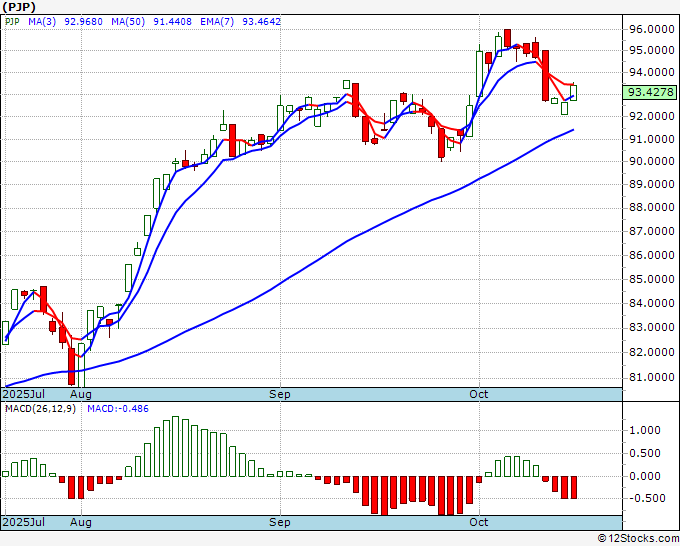Click the MACD:-0.486 value label
Screen dimensions: 680x546
[118, 409]
